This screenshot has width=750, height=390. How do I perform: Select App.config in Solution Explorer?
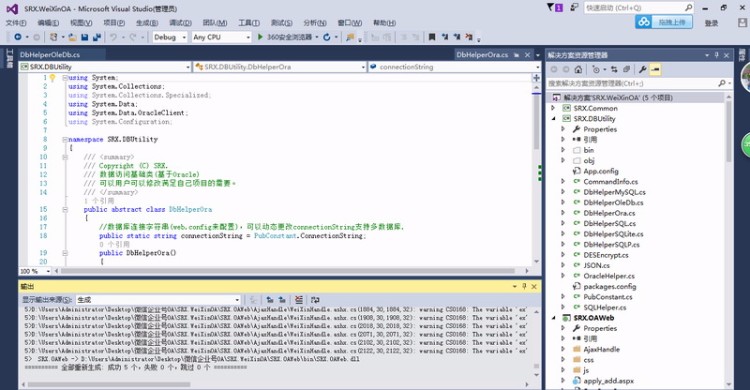click(x=601, y=171)
